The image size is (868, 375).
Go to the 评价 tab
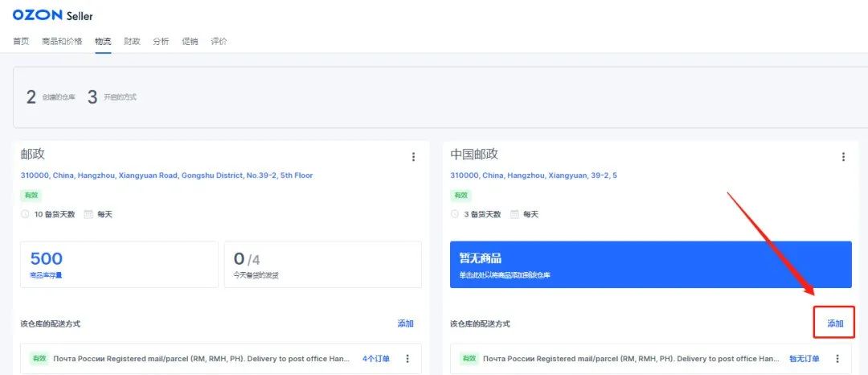tap(219, 42)
